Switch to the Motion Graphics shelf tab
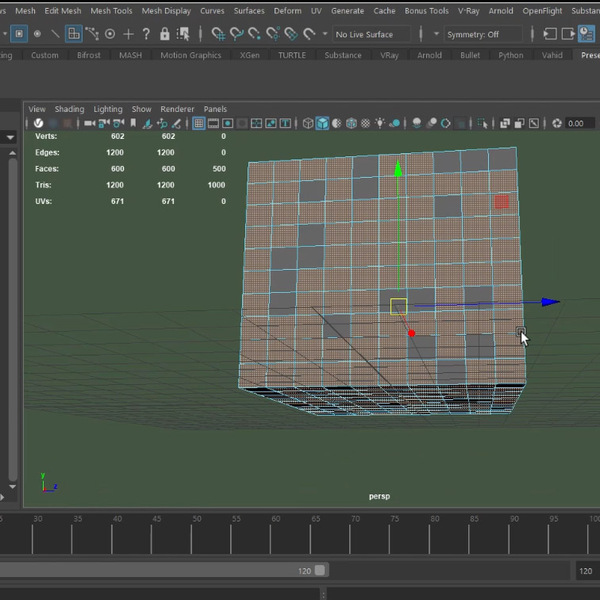Image resolution: width=600 pixels, height=600 pixels. (191, 55)
